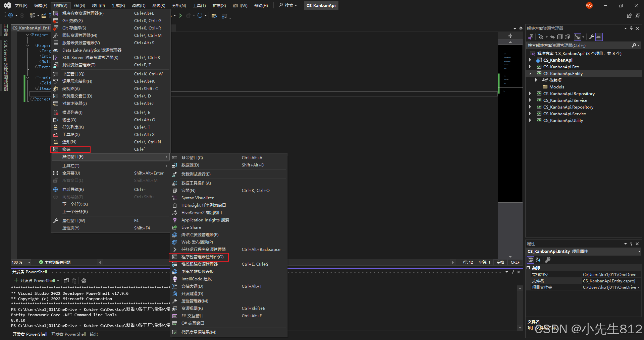The image size is (644, 340).
Task: Click the green Start debugging play arrow
Action: coord(180,15)
